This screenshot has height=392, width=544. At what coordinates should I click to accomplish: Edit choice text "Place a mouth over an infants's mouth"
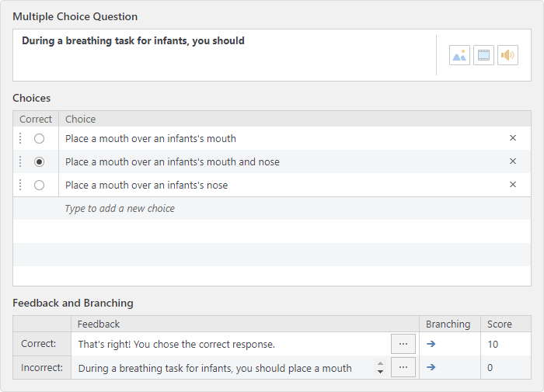(x=151, y=139)
